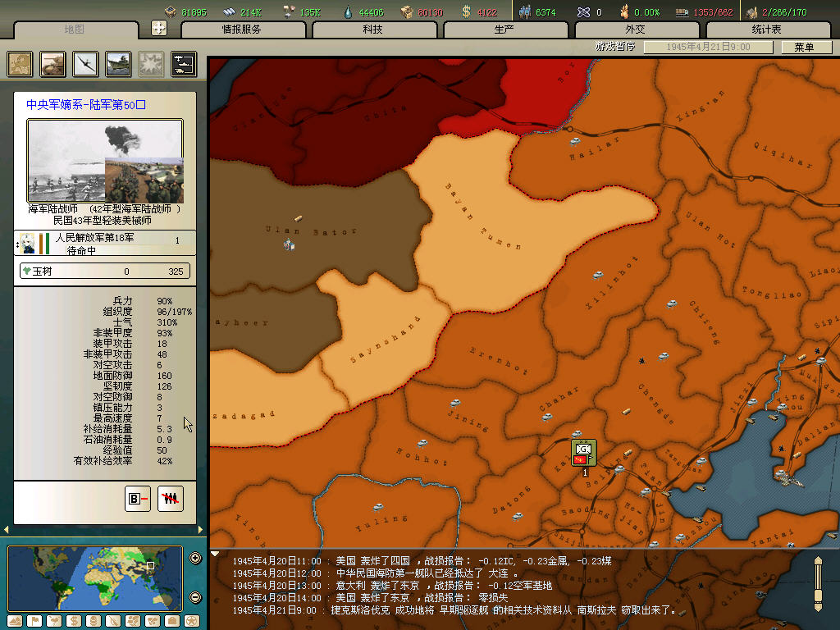Select economic map mode dollar icon
The image size is (840, 630).
coord(72,620)
